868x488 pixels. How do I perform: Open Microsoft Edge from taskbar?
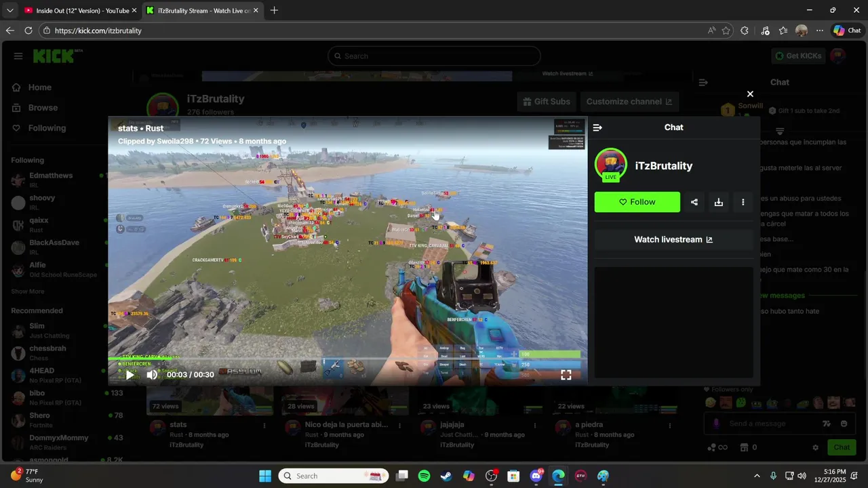558,476
